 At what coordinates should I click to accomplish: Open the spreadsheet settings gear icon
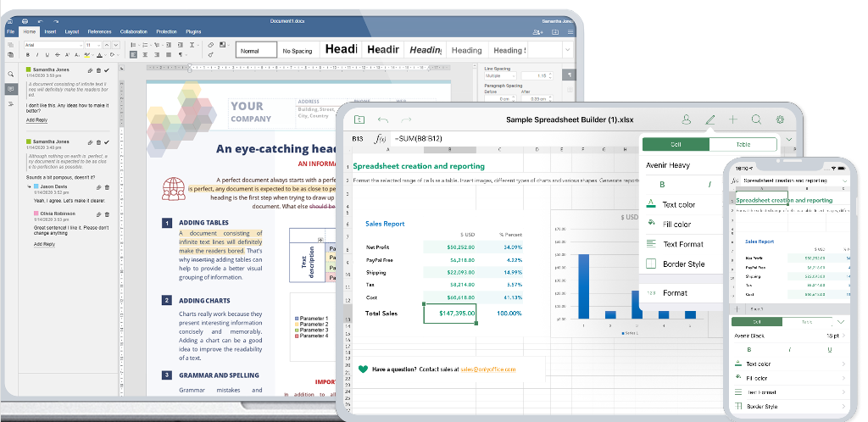(780, 120)
